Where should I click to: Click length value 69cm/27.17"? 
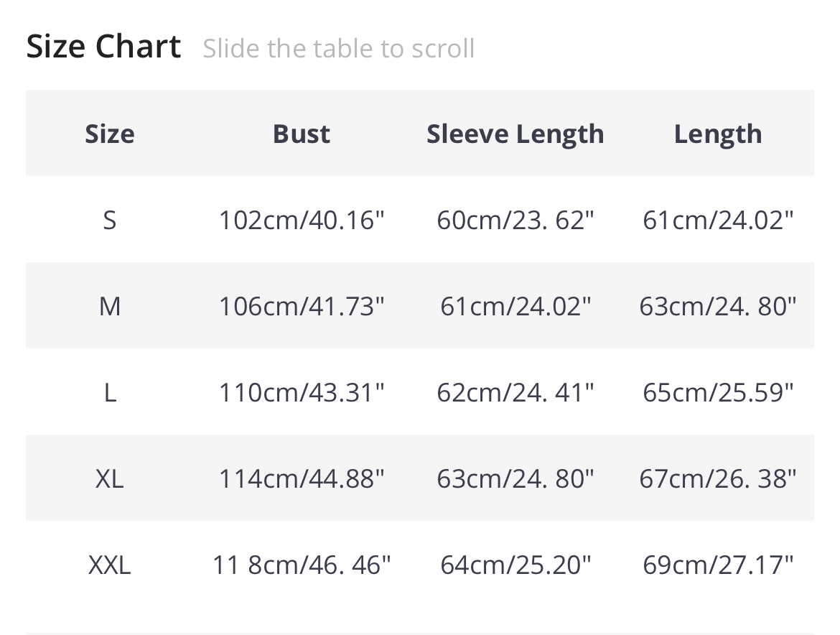pos(718,565)
